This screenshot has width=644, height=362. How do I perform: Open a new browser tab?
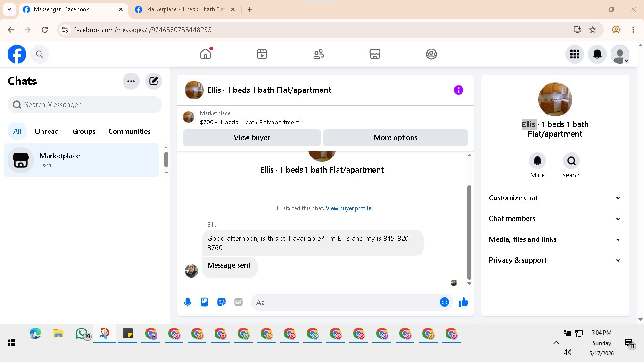(x=250, y=9)
